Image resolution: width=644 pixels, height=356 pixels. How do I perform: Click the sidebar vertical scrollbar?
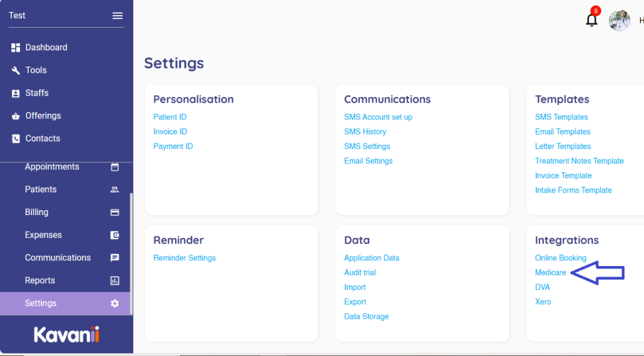pos(131,252)
